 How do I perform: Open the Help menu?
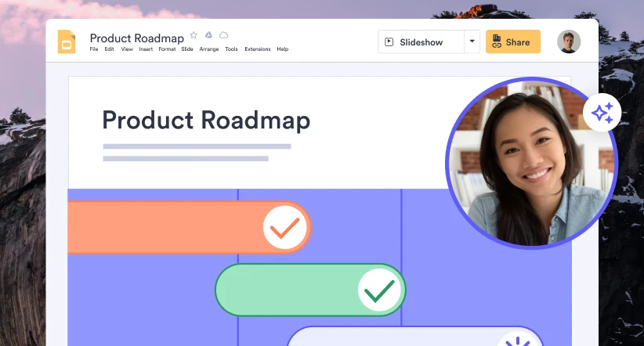pos(283,49)
